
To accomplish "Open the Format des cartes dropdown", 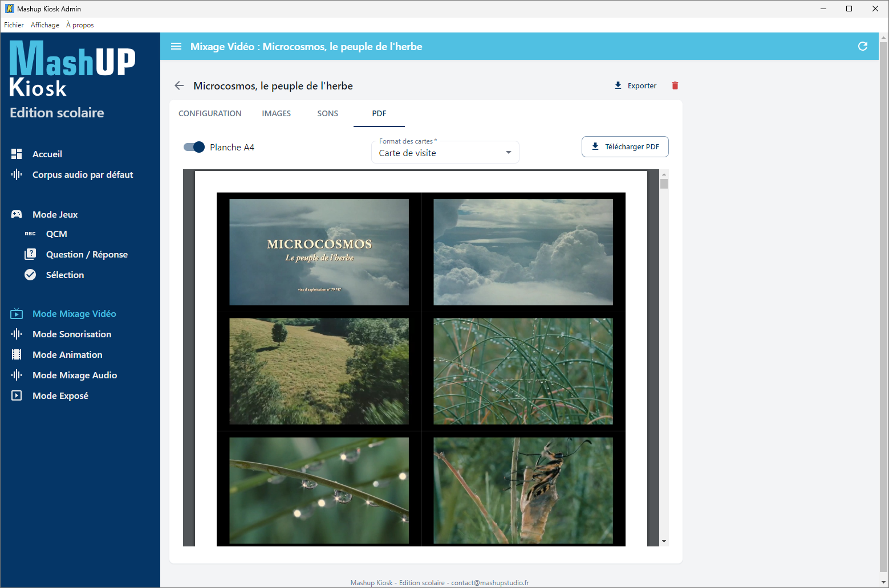I will [x=445, y=152].
